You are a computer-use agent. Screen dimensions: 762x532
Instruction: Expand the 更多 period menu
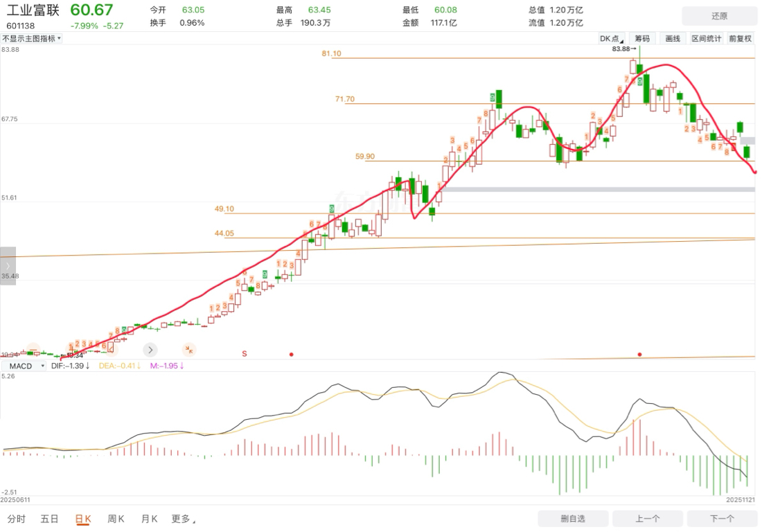click(x=183, y=519)
